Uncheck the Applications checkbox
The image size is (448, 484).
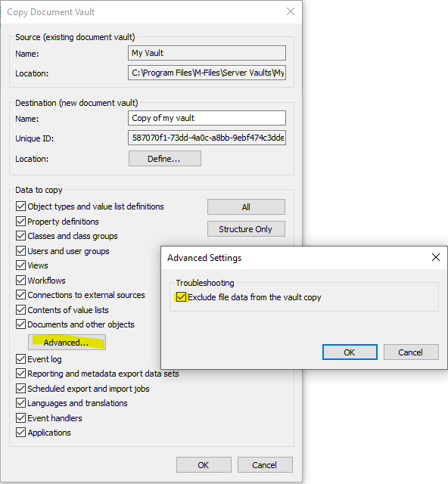[20, 433]
